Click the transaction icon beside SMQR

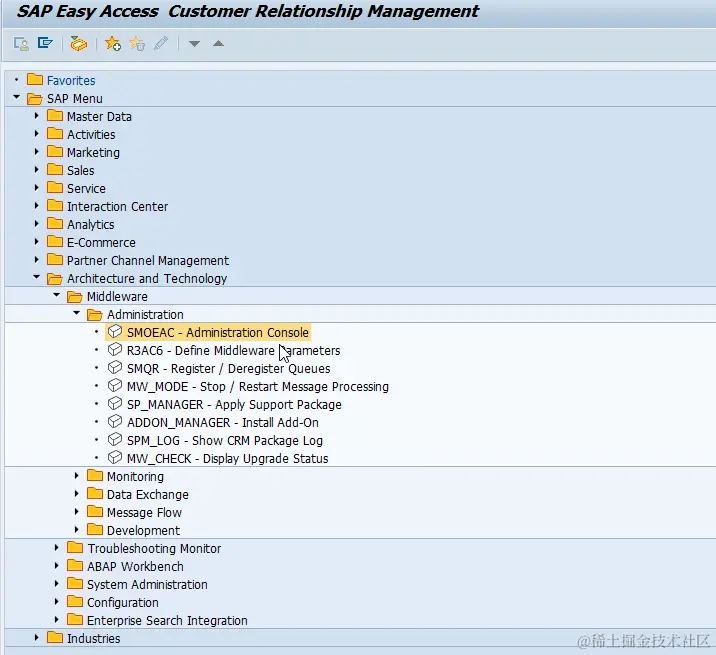point(115,368)
